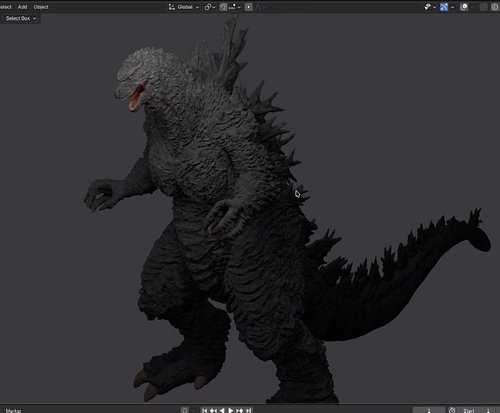Jump to timeline end frame
The image size is (500, 413).
(248, 410)
